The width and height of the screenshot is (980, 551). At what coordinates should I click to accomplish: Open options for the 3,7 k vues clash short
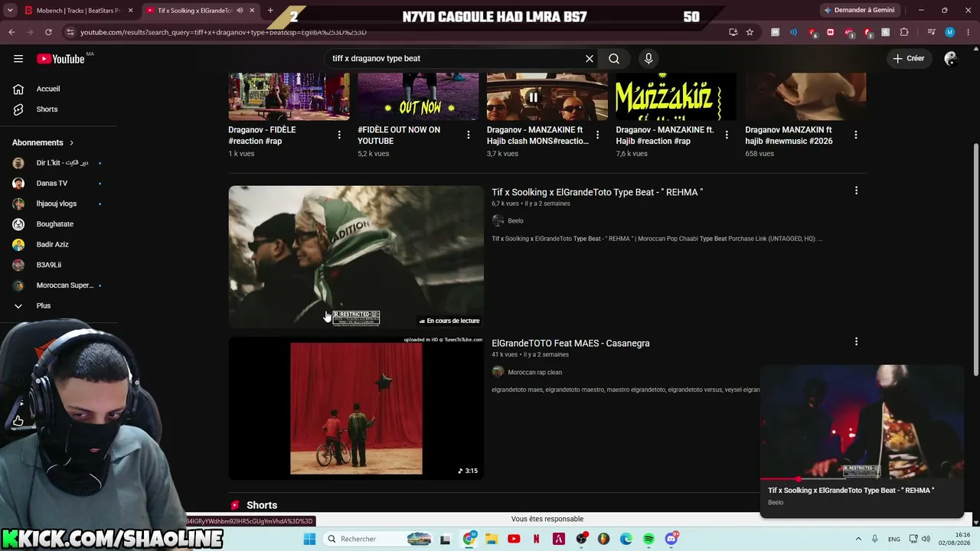597,135
